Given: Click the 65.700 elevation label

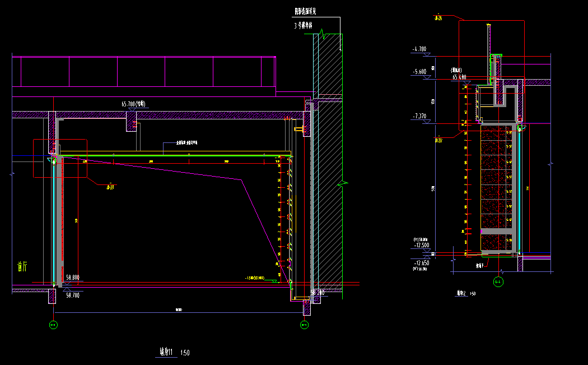Looking at the screenshot, I should [x=133, y=104].
